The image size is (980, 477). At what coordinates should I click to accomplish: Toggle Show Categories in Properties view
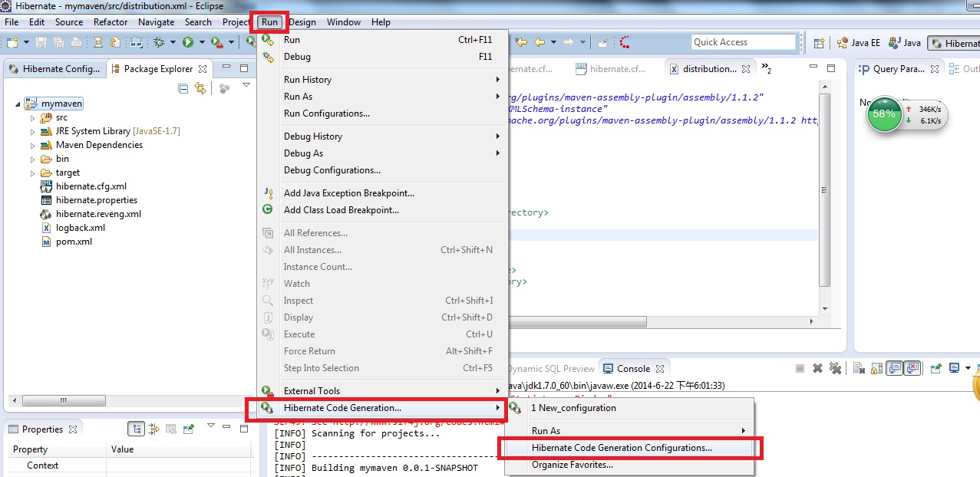pos(136,429)
